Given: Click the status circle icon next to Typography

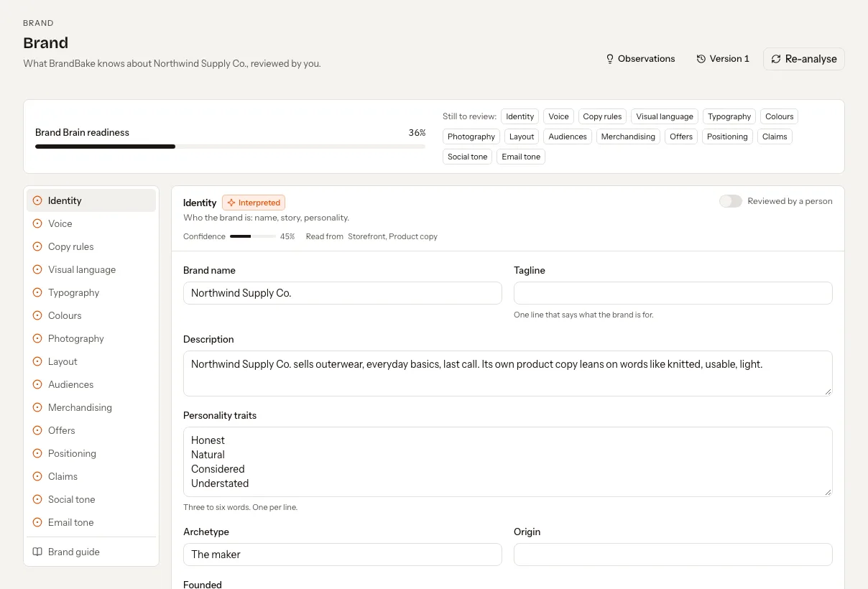Looking at the screenshot, I should tap(37, 292).
